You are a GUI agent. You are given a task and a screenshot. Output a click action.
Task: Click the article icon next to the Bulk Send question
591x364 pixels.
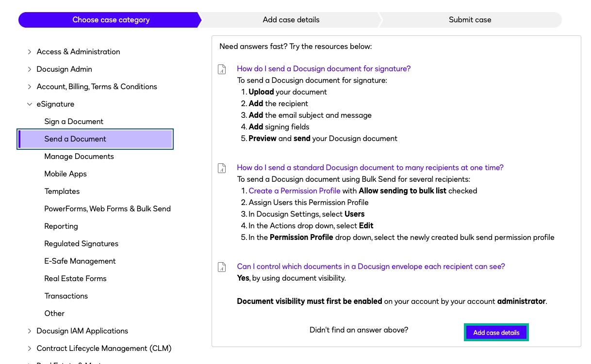pyautogui.click(x=222, y=168)
